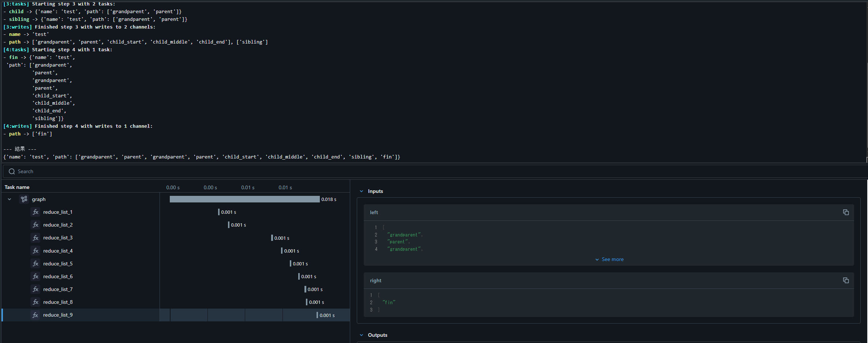Collapse the Inputs section
This screenshot has height=343, width=868.
coord(362,191)
